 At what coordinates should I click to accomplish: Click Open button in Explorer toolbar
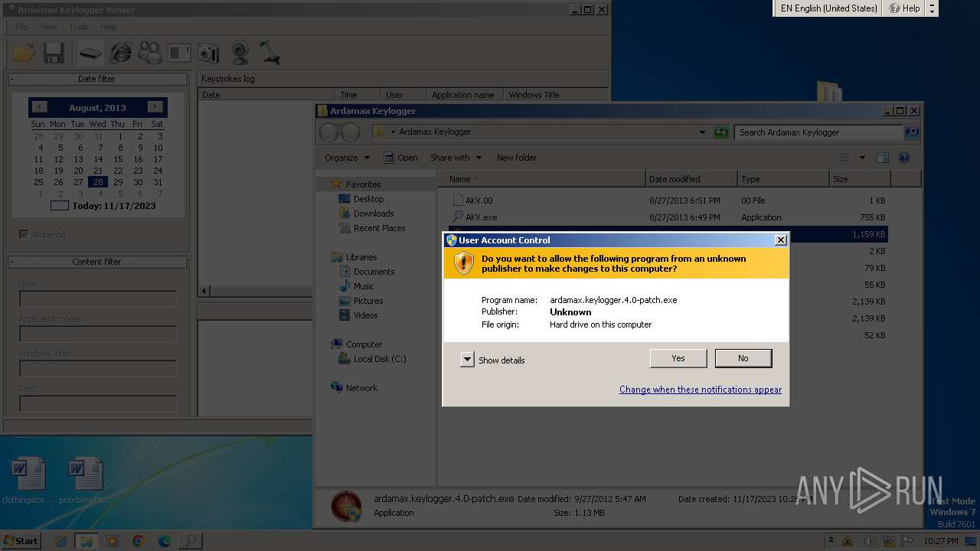(400, 158)
